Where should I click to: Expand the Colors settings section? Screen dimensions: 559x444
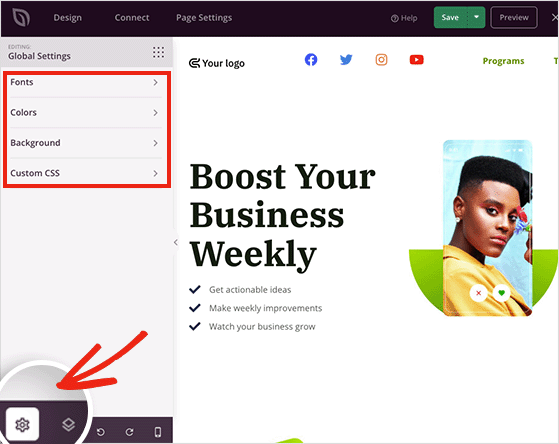tap(85, 113)
